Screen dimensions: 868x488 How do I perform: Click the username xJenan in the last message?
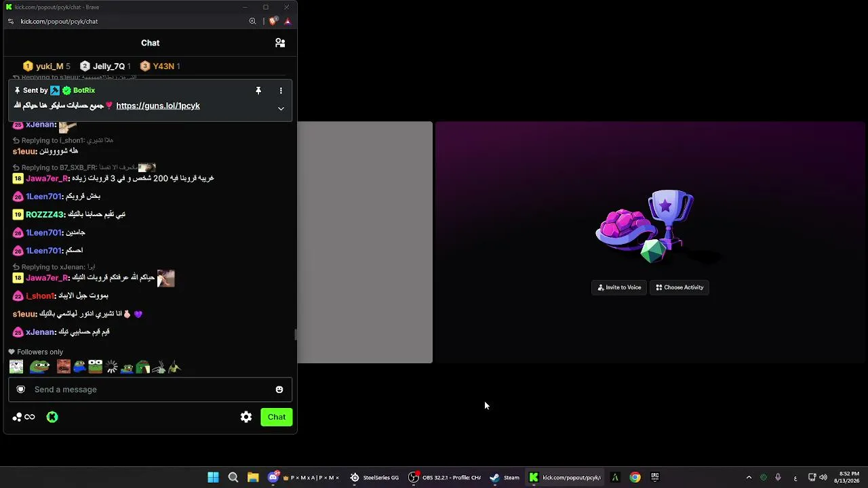point(41,332)
